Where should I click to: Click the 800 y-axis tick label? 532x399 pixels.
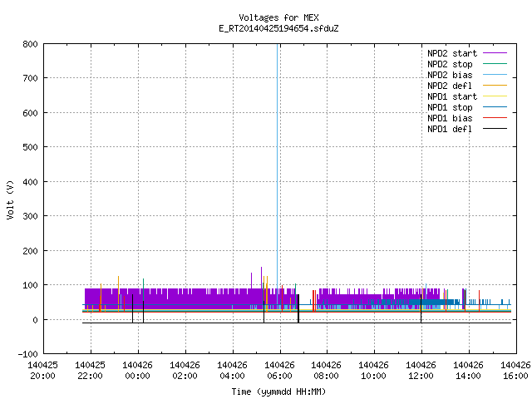click(x=30, y=44)
